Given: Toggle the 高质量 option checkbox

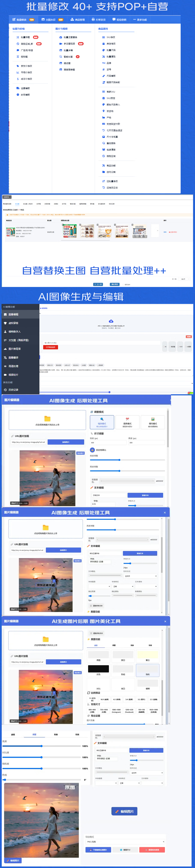Looking at the screenshot, I should pyautogui.click(x=170, y=347).
